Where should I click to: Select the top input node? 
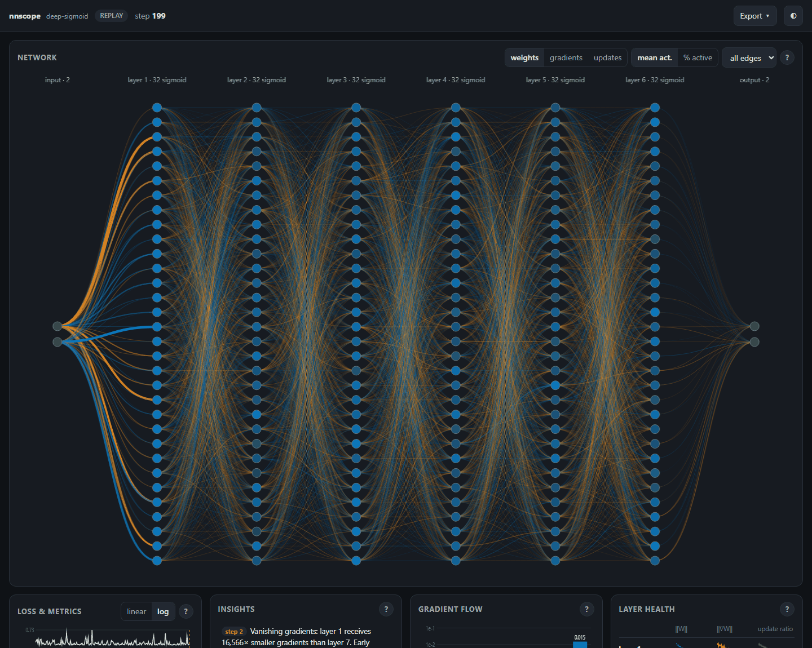tap(57, 326)
